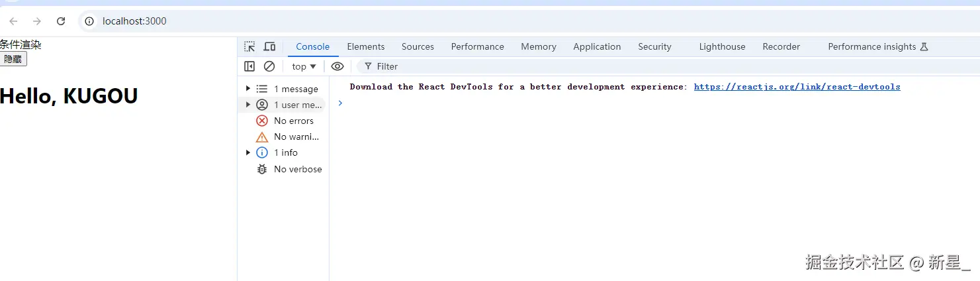This screenshot has height=281, width=980.
Task: Expand the 1 info group arrow
Action: click(x=248, y=152)
